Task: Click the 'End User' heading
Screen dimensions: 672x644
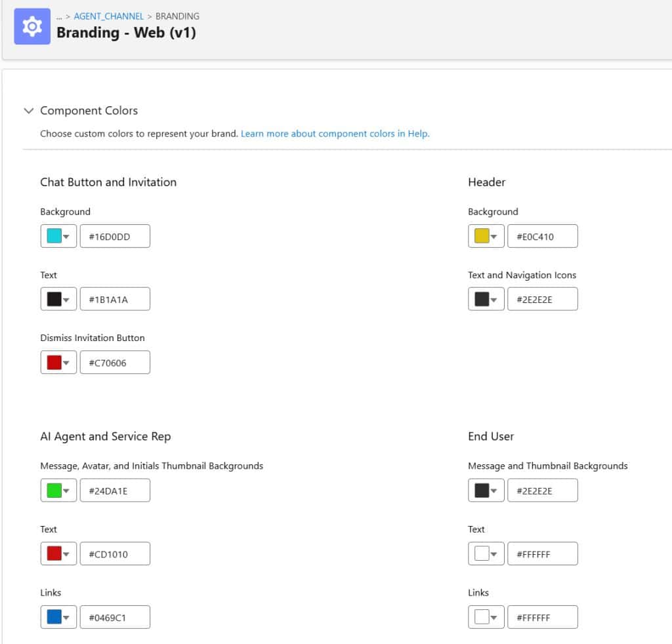Action: (491, 437)
